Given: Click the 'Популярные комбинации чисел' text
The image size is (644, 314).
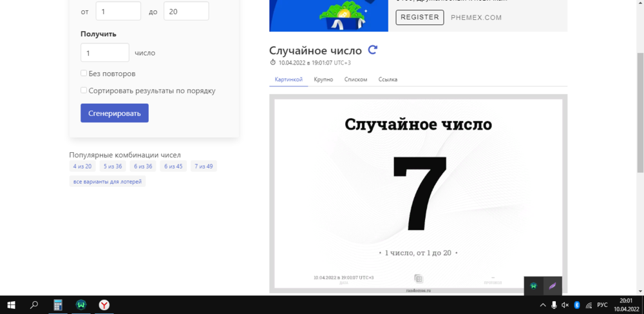Looking at the screenshot, I should (x=125, y=155).
